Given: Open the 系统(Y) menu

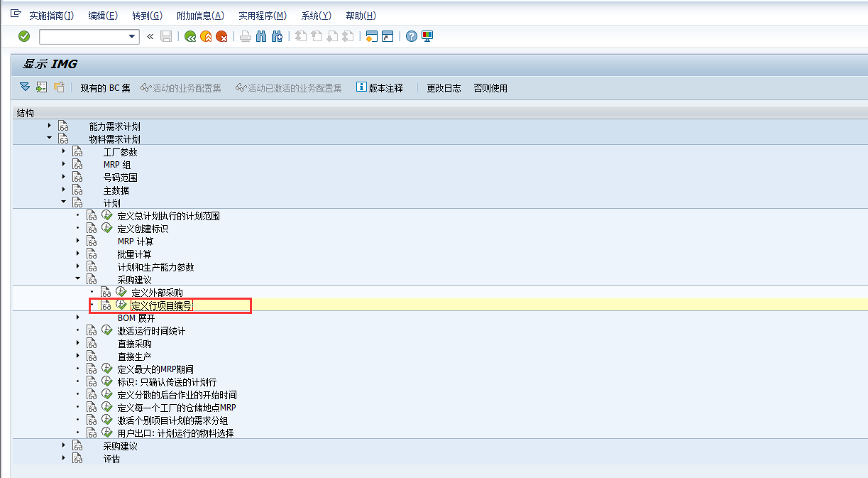Looking at the screenshot, I should 316,16.
